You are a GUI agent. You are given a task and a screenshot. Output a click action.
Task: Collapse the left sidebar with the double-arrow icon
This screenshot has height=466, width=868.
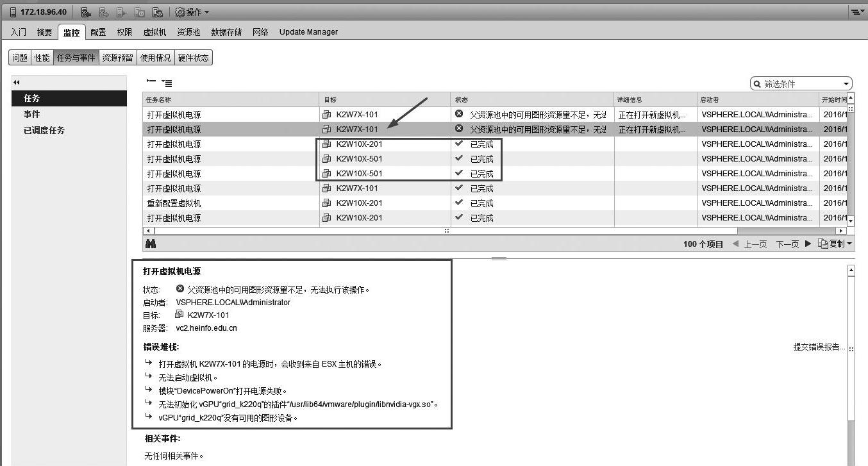17,82
